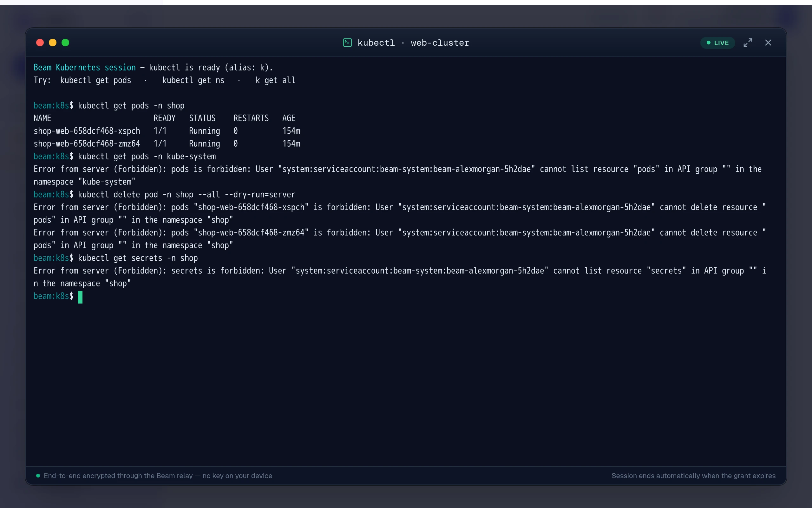Click the NAME column header
The width and height of the screenshot is (812, 508).
click(x=42, y=118)
